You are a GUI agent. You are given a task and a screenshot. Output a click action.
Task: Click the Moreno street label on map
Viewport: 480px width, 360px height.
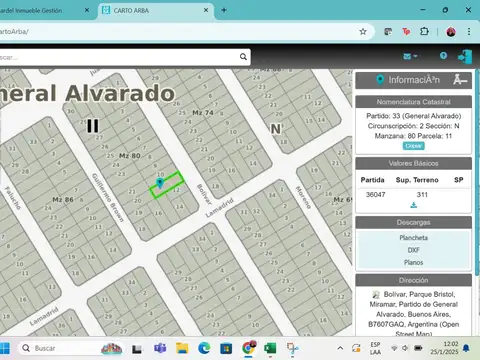[x=303, y=197]
